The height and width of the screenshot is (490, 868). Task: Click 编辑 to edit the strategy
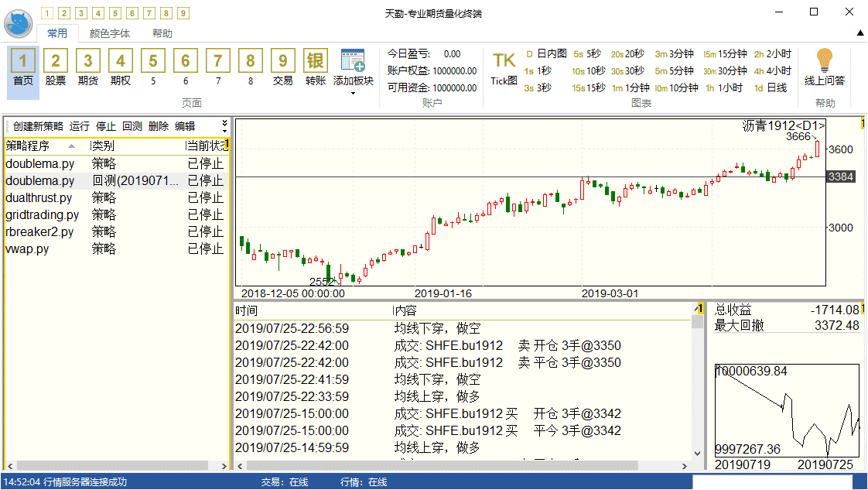tap(185, 126)
